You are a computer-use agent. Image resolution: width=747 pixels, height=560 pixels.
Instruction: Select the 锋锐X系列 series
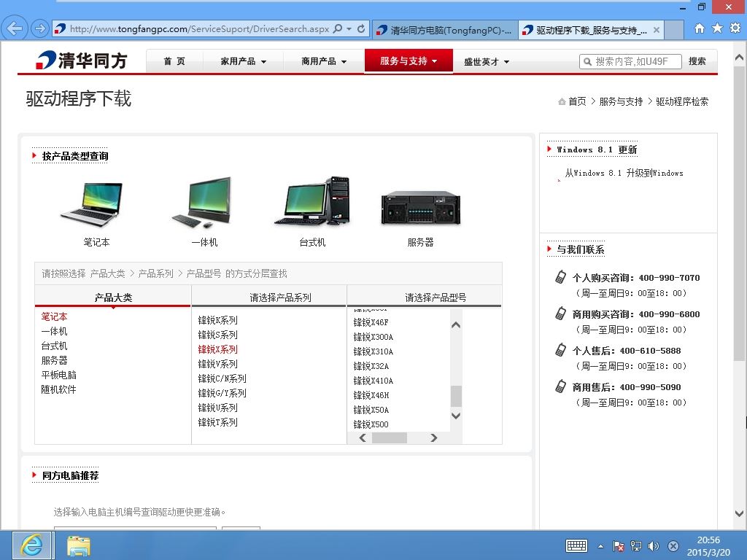pos(217,349)
